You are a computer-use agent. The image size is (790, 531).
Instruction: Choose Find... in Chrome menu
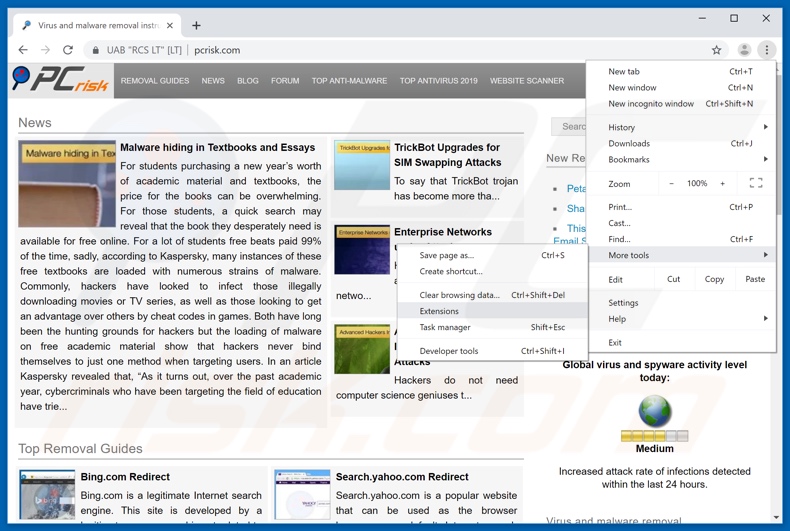681,239
